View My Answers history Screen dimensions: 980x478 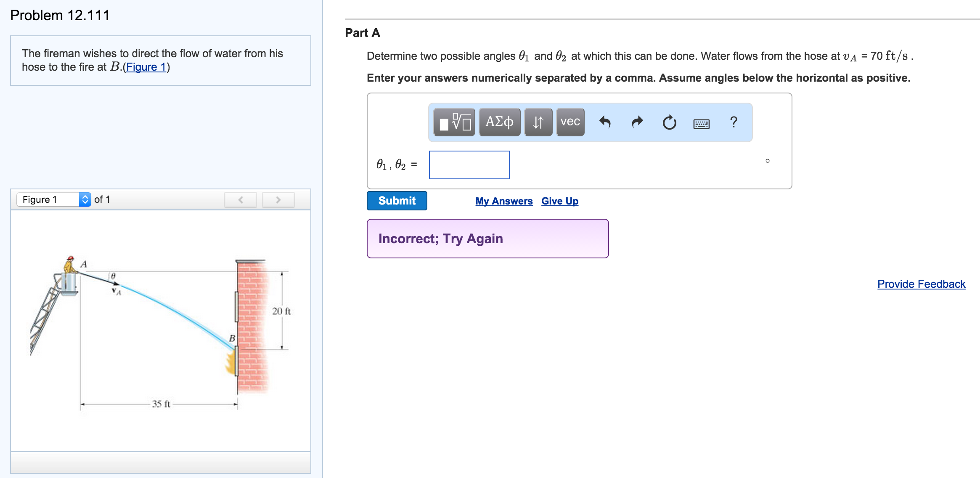tap(504, 201)
